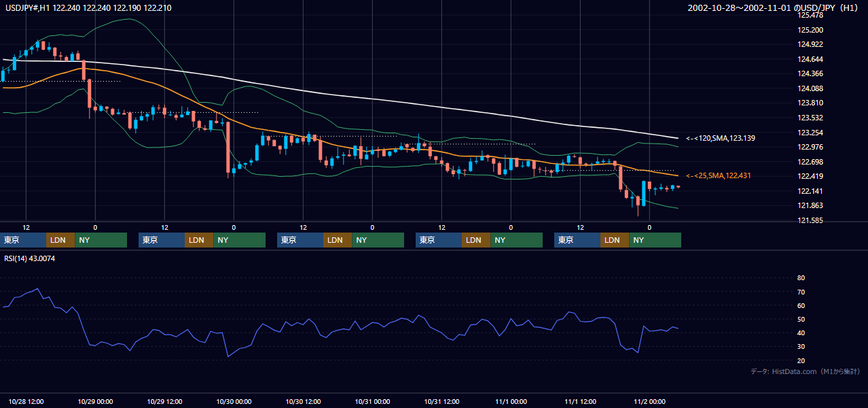The image size is (868, 408).
Task: Click price axis value 123.254
Action: (x=810, y=133)
